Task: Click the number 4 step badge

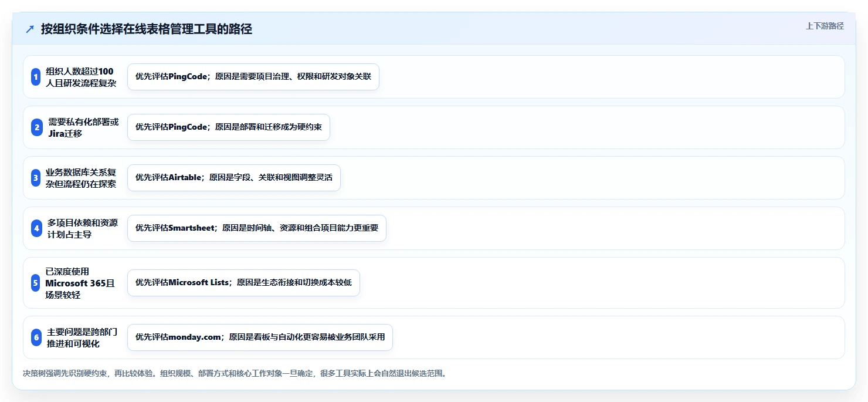Action: tap(36, 228)
